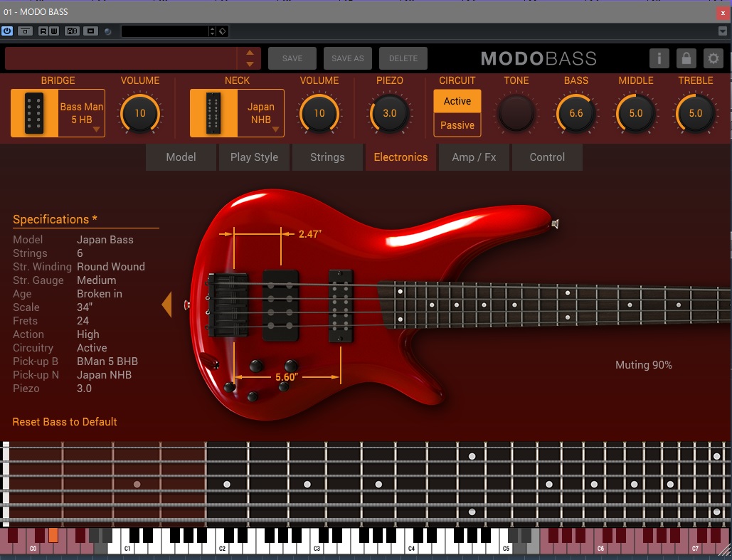The width and height of the screenshot is (732, 560).
Task: Click the copy A to B settings icon
Action: pyautogui.click(x=90, y=31)
